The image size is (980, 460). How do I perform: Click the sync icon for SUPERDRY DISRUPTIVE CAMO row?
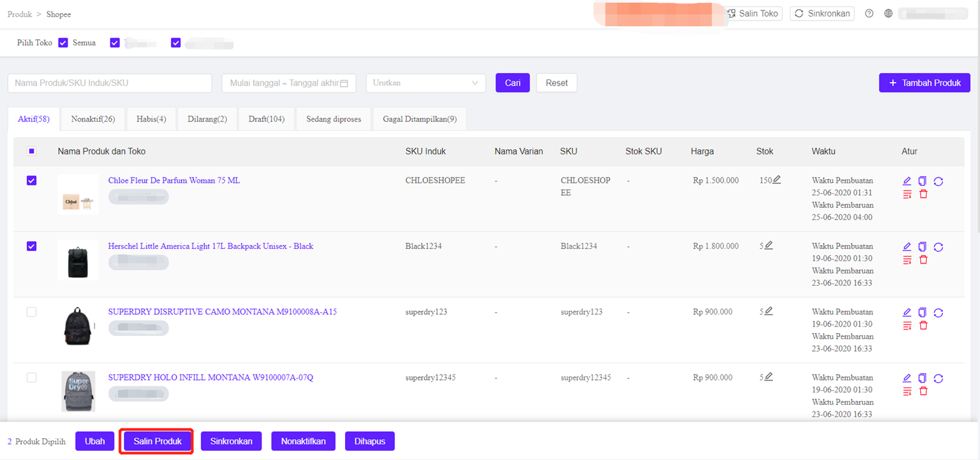(x=938, y=313)
